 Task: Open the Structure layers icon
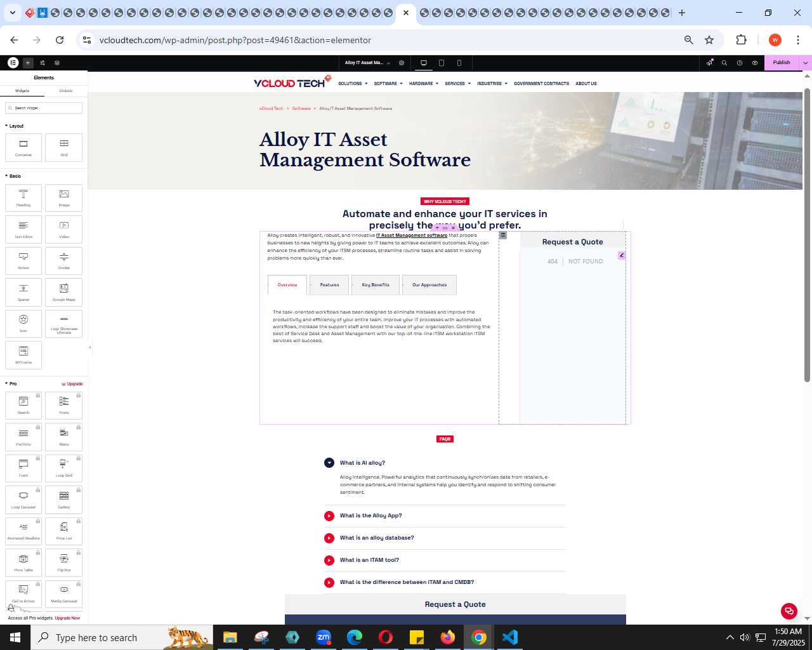pyautogui.click(x=57, y=63)
